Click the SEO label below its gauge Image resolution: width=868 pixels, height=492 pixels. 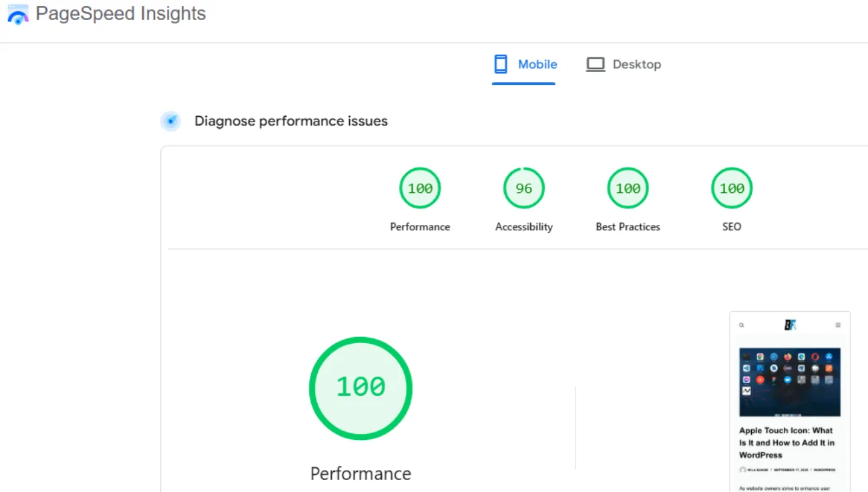732,227
